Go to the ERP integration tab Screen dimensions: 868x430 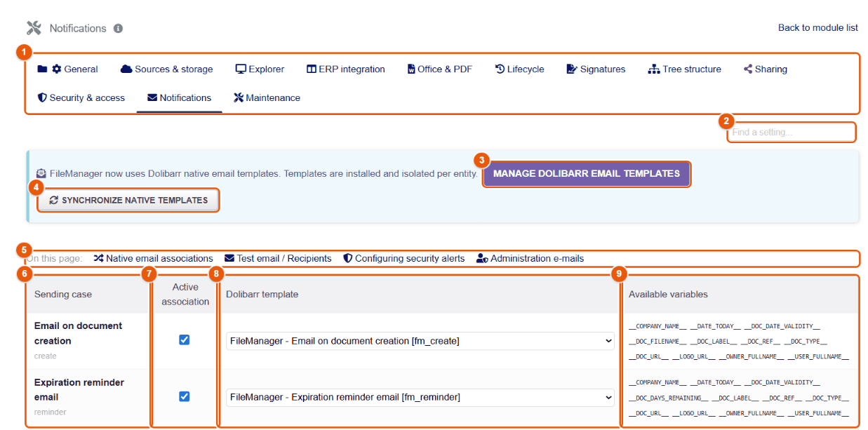point(346,69)
